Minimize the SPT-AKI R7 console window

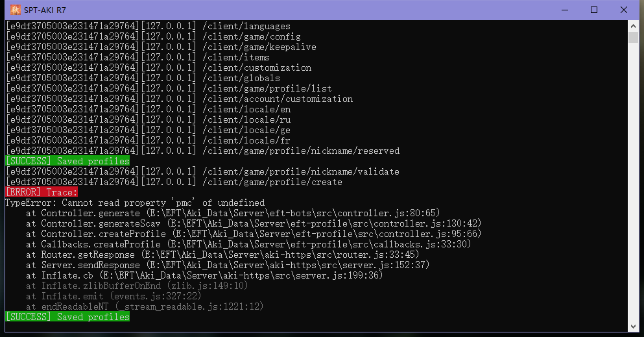565,10
